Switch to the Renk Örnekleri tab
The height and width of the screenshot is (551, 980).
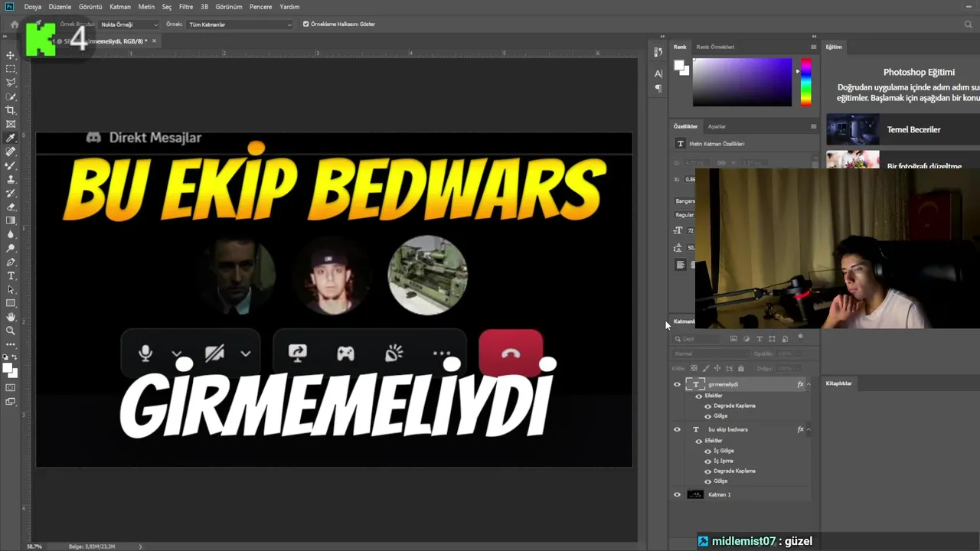coord(715,47)
